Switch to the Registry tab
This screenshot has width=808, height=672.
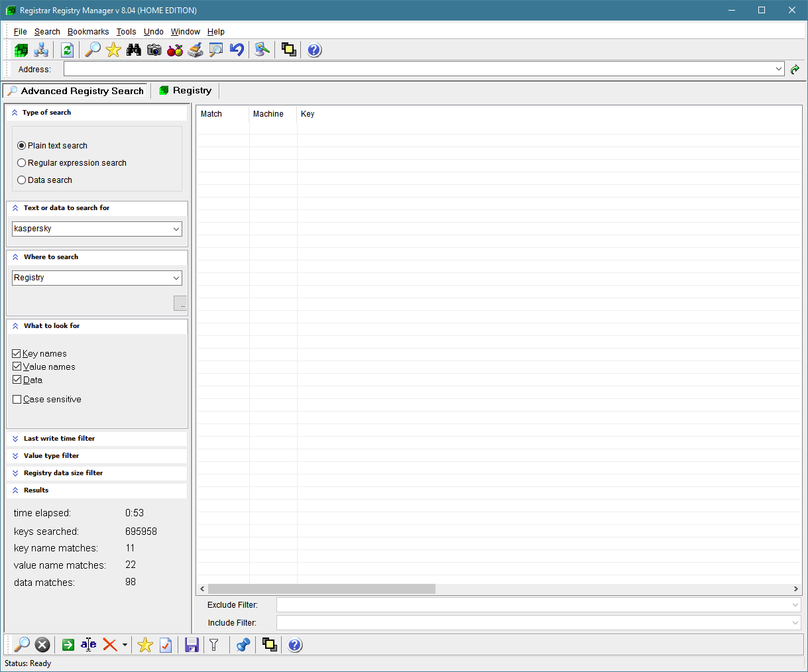186,91
